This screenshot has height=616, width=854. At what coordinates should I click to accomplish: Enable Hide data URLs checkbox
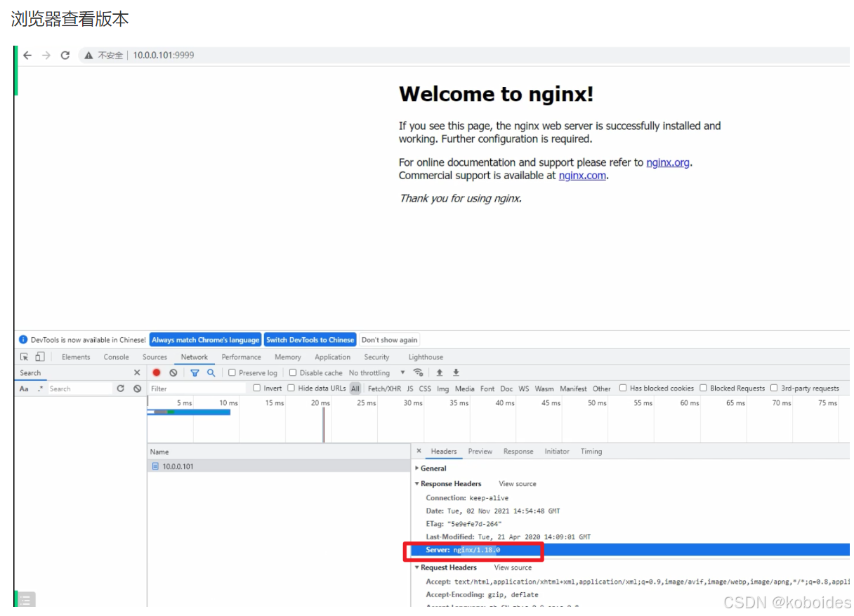coord(291,388)
